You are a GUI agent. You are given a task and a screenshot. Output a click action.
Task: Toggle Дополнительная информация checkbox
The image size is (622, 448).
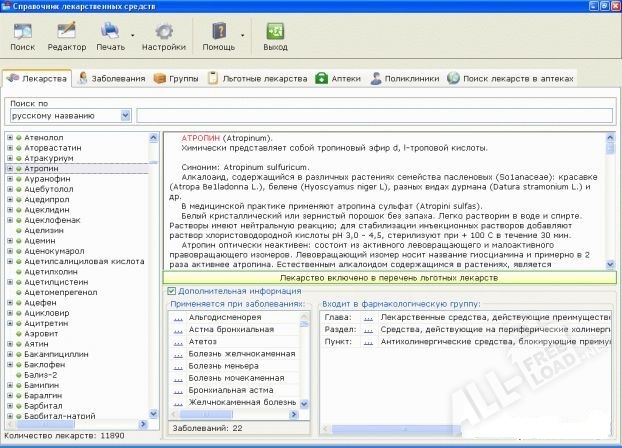click(171, 290)
